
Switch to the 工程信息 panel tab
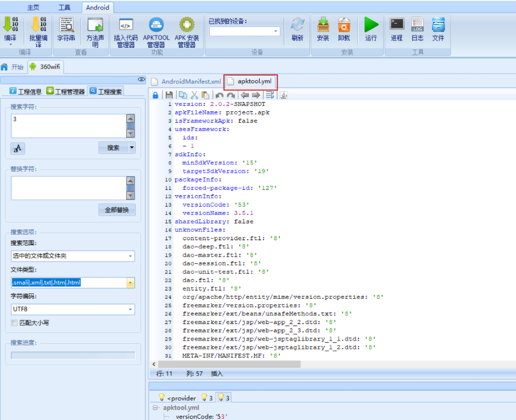pyautogui.click(x=26, y=92)
